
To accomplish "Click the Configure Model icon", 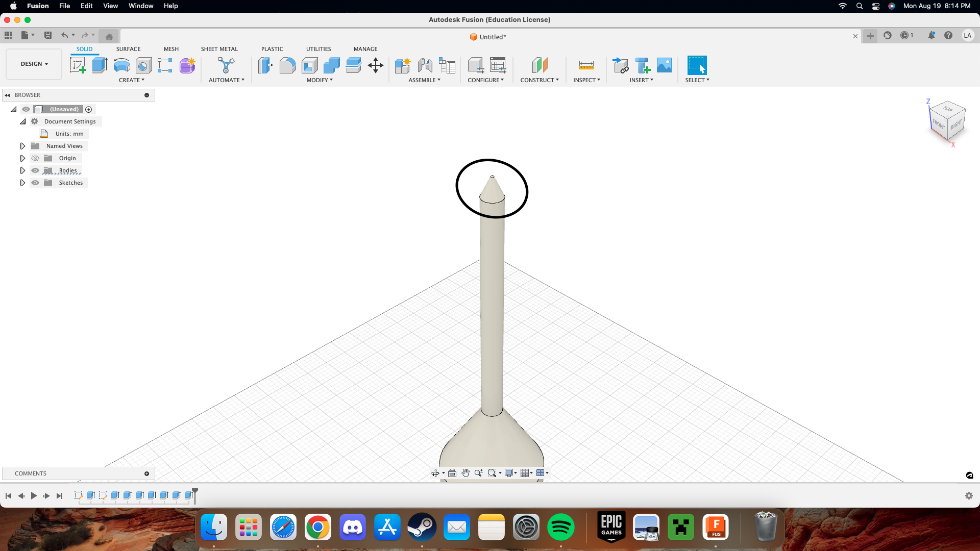I will coord(476,65).
